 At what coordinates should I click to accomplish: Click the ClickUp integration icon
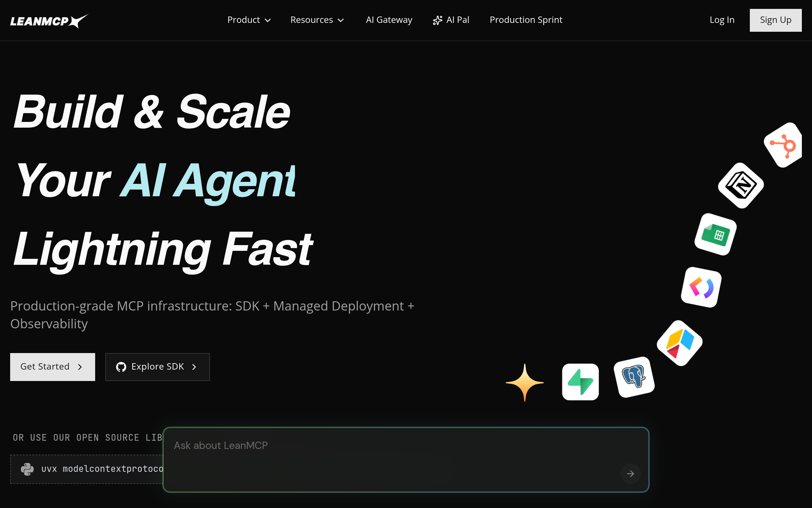pyautogui.click(x=701, y=287)
